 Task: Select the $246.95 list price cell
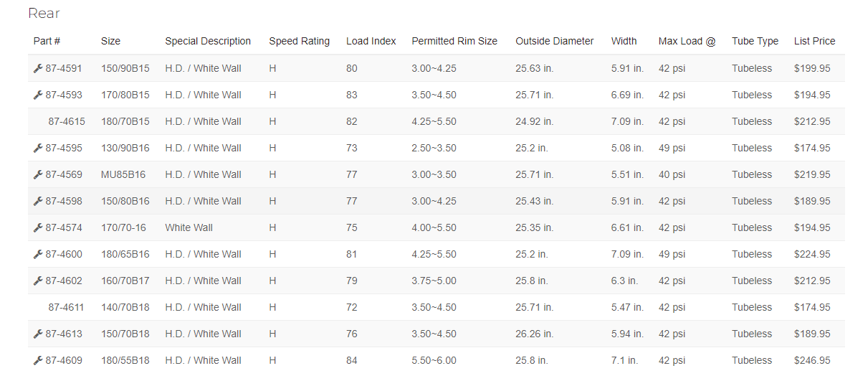point(812,361)
